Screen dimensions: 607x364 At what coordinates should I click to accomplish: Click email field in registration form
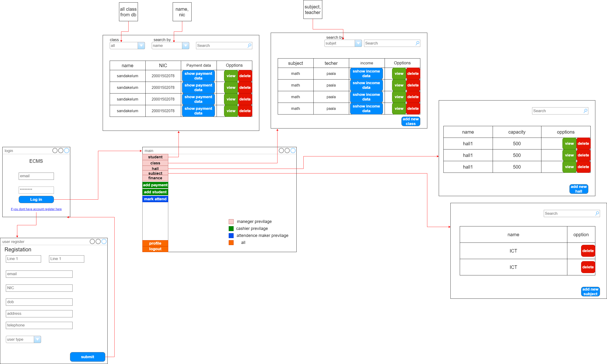[x=39, y=274]
